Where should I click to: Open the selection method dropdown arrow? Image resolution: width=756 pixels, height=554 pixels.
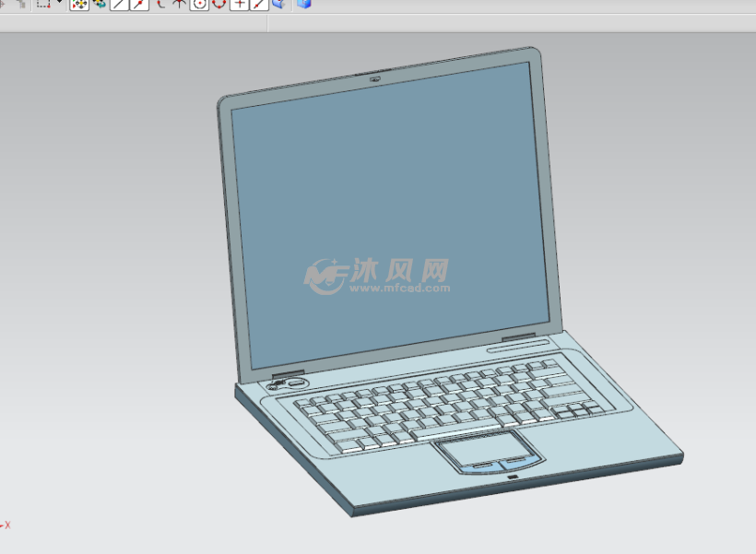click(x=60, y=4)
